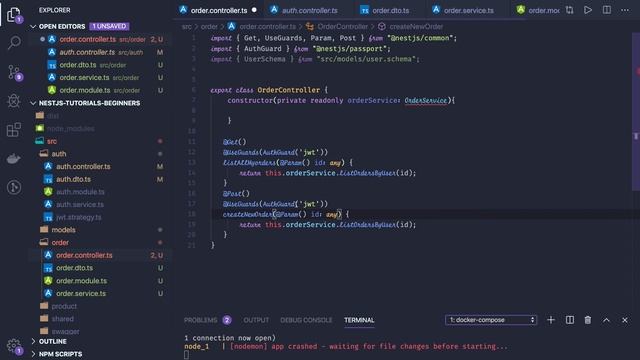Switch to the order.service.ts editor tab
This screenshot has width=640, height=360.
point(469,10)
